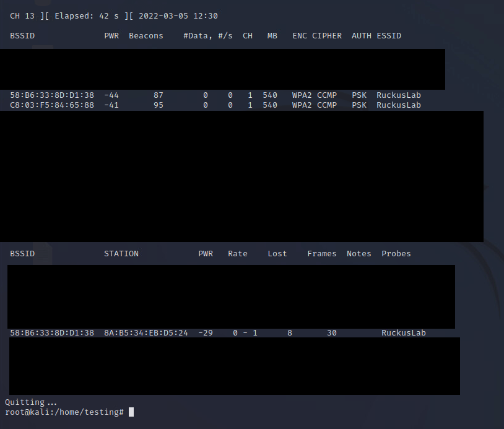Screen dimensions: 504x429
Task: Select station MAC 8A:B5:34:EB:D5:24
Action: pyautogui.click(x=146, y=333)
